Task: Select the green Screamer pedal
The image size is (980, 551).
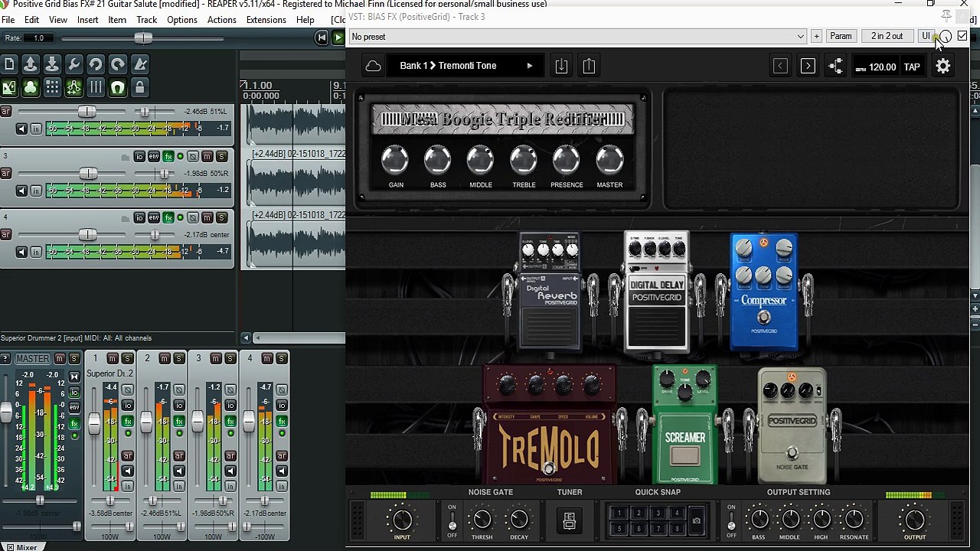Action: (x=684, y=425)
